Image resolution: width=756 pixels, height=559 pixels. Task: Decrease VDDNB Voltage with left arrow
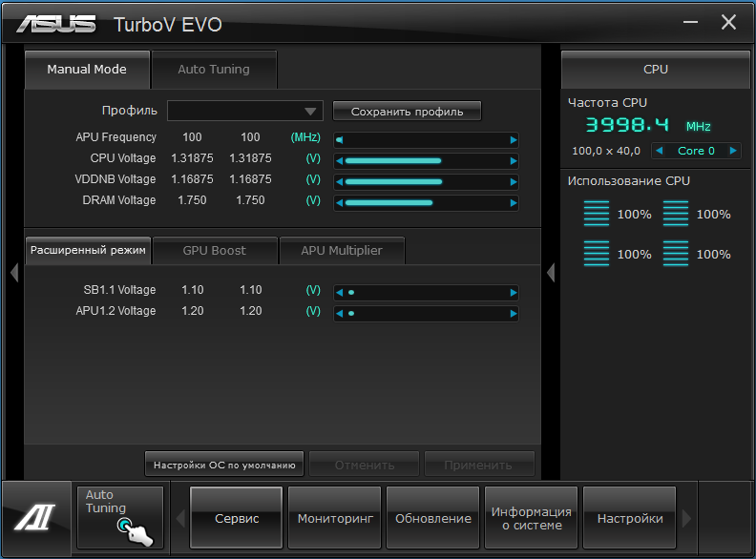[340, 182]
